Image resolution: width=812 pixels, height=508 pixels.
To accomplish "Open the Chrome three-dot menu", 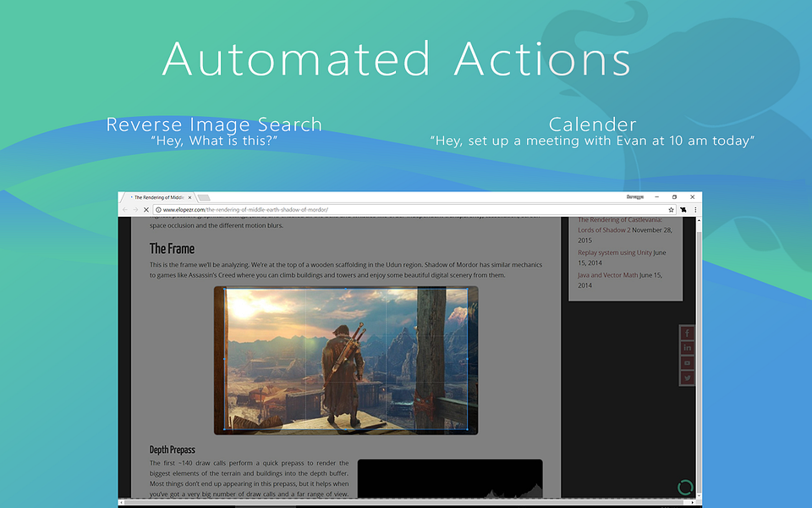I will click(x=695, y=210).
